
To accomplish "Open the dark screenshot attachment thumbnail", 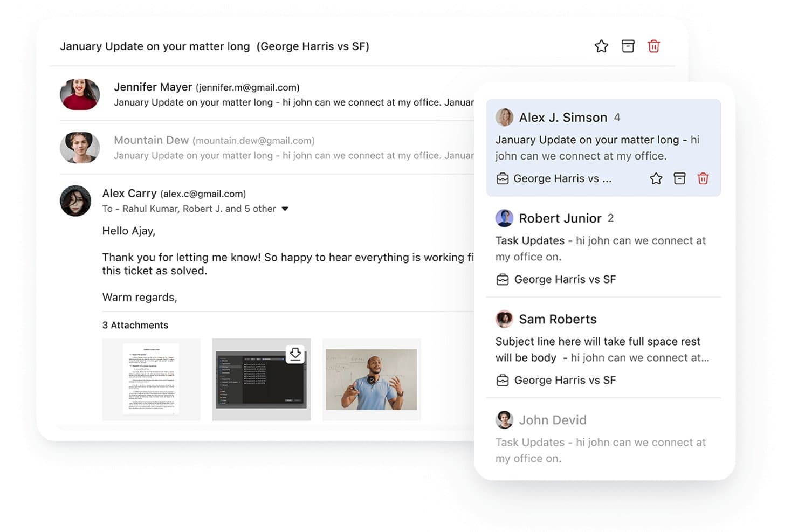I will [x=261, y=379].
